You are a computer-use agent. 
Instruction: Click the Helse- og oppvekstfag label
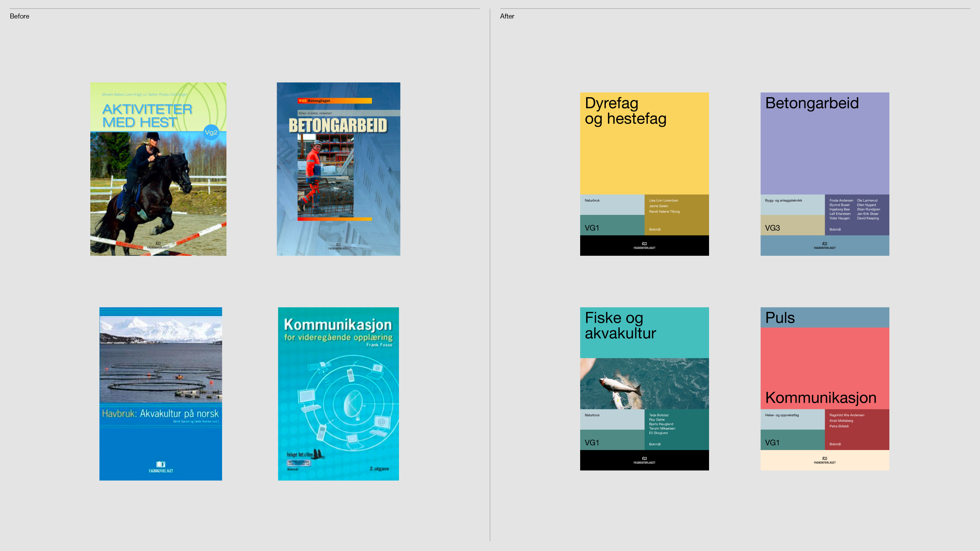pyautogui.click(x=782, y=415)
